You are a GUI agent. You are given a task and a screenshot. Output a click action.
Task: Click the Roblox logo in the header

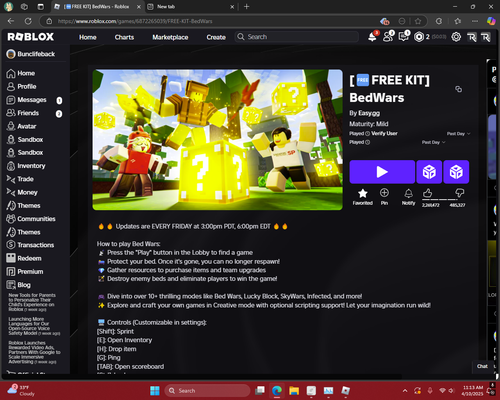[30, 37]
